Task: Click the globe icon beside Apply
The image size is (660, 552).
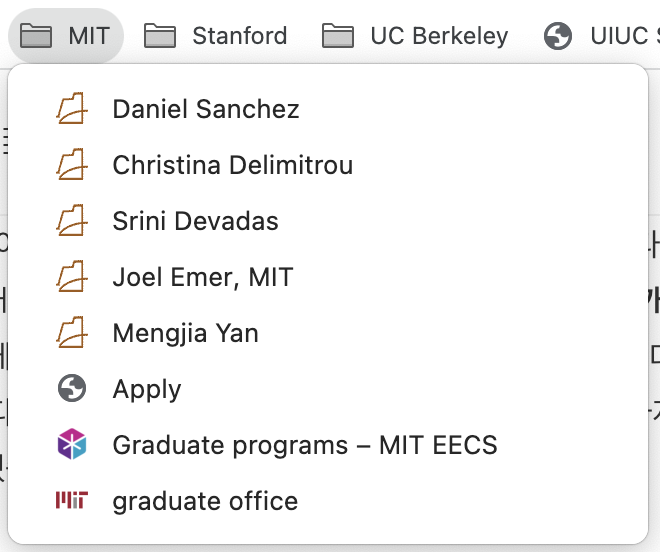Action: 72,388
